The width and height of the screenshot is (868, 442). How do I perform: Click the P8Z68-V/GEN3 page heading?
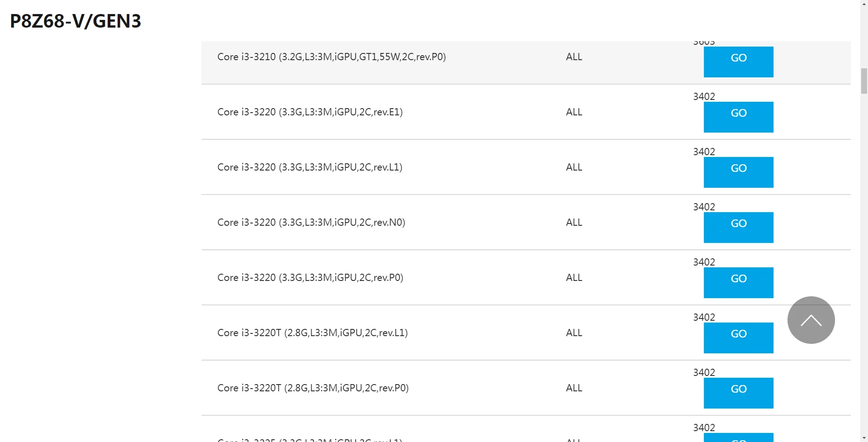click(x=75, y=21)
